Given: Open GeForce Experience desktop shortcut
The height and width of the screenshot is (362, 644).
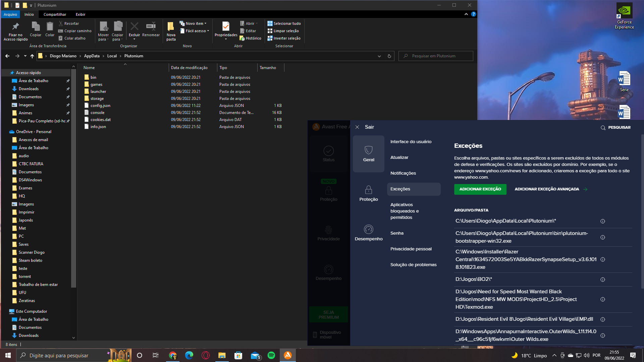Looking at the screenshot, I should (624, 16).
